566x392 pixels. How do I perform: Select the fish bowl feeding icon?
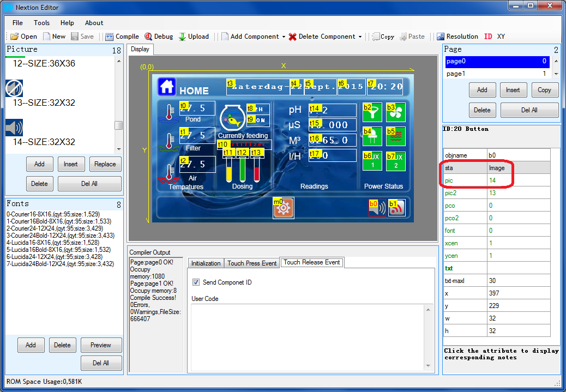pyautogui.click(x=231, y=118)
